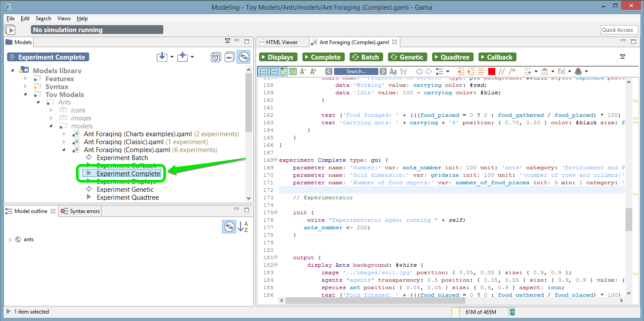644x321 pixels.
Task: Toggle line numbers display in editor toolbar
Action: tap(263, 71)
